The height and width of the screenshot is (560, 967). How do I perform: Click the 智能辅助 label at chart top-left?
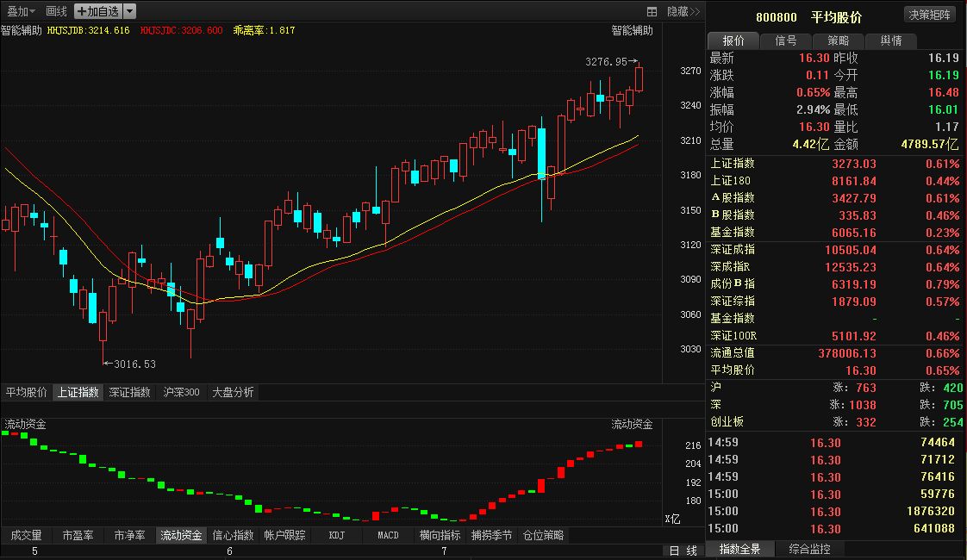pyautogui.click(x=22, y=30)
